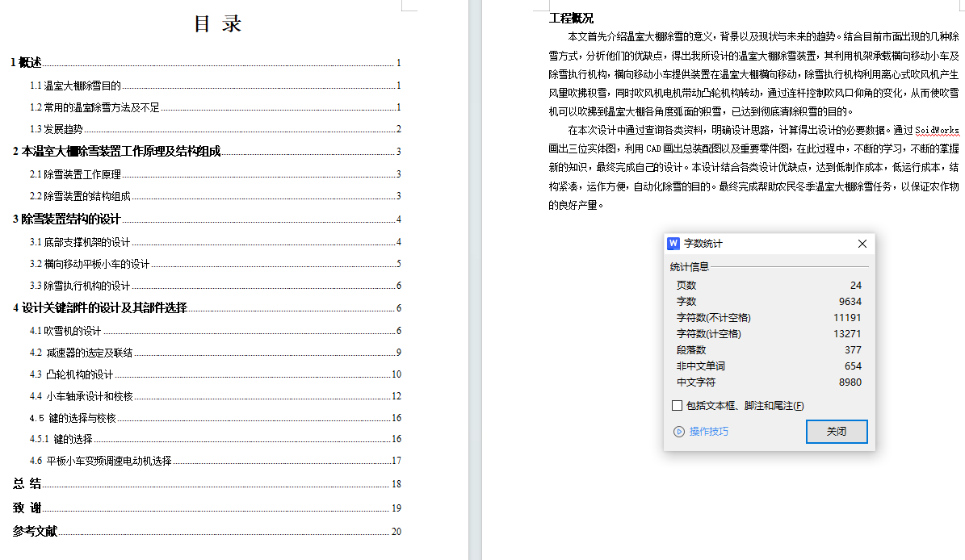Click the misspelled word SoidWorks
The width and height of the screenshot is (965, 560).
(936, 129)
